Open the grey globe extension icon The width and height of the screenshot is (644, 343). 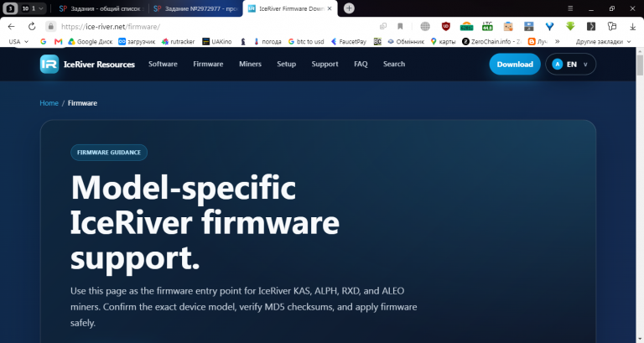[x=425, y=27]
